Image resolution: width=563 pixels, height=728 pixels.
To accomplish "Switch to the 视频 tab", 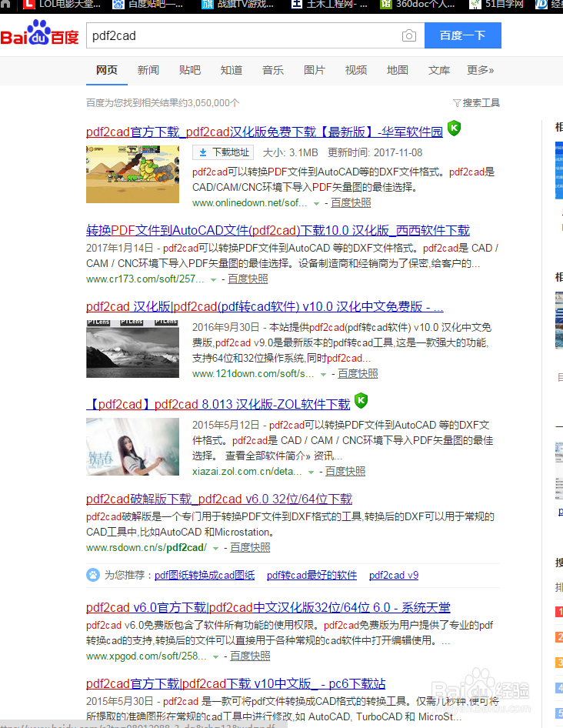I will (x=356, y=70).
